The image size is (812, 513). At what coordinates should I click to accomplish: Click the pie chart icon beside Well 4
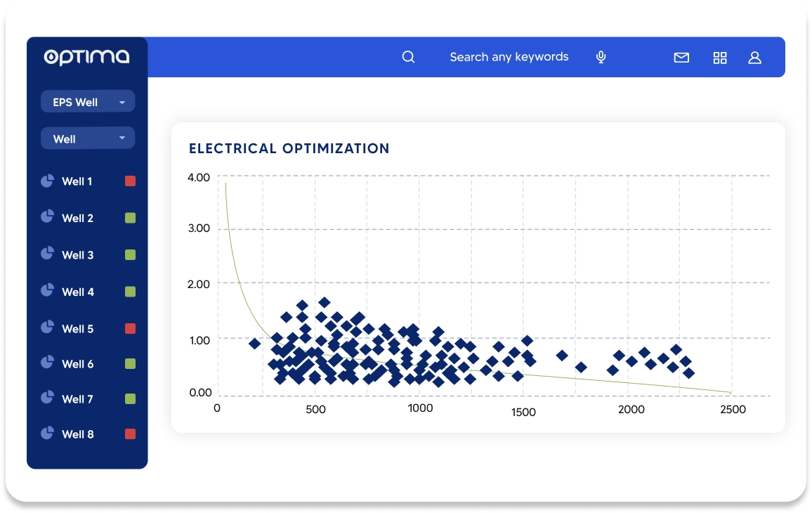[x=47, y=290]
